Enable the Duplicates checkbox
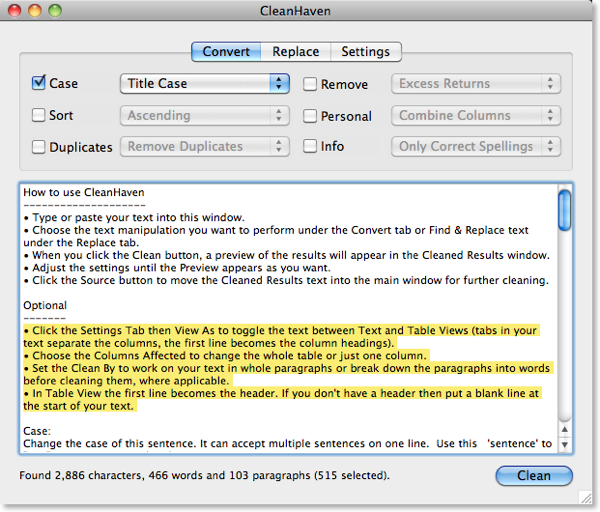 click(39, 147)
